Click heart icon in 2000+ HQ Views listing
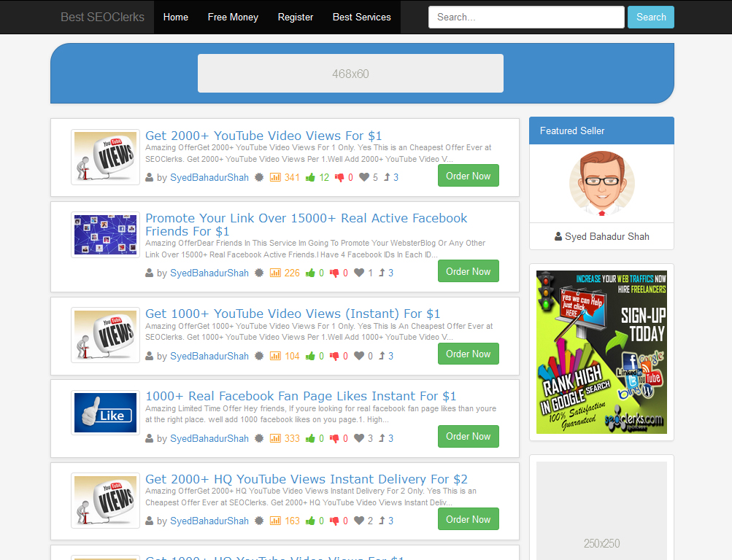Viewport: 732px width, 560px height. [x=359, y=521]
